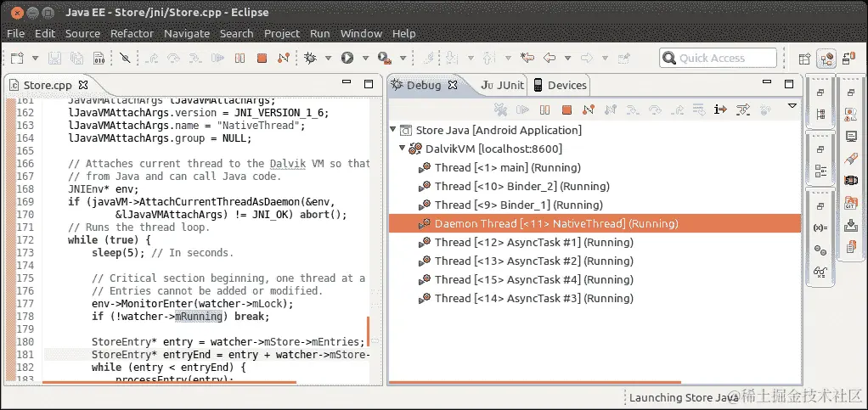
Task: Minimize the Debug view panel
Action: [x=767, y=82]
